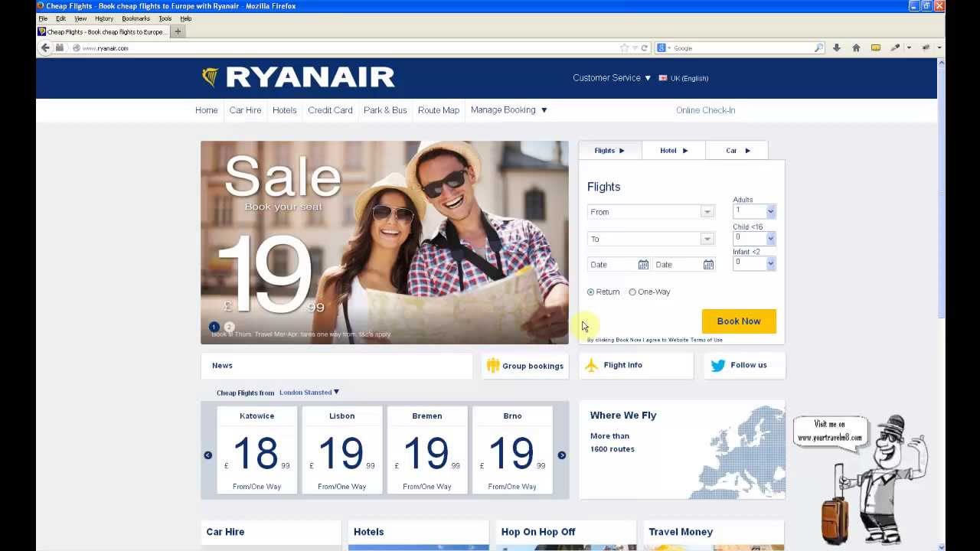Switch to banner slide 1
Image resolution: width=980 pixels, height=551 pixels.
pyautogui.click(x=214, y=327)
